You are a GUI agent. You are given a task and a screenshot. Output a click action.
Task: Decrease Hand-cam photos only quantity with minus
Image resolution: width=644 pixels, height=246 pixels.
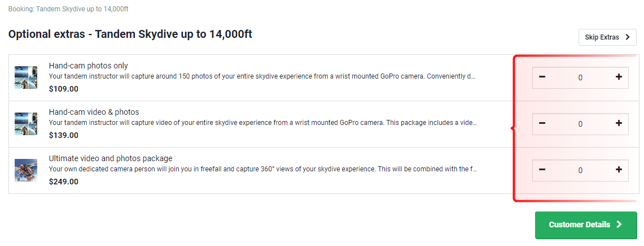tap(542, 77)
